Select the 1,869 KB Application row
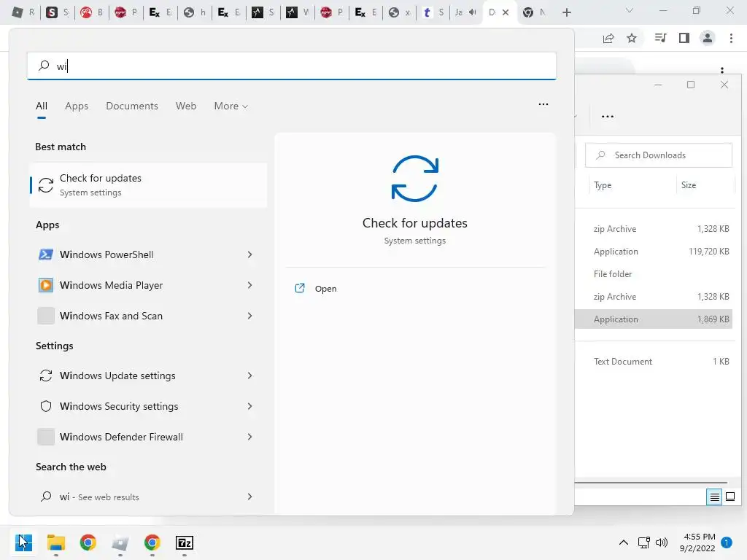 point(654,319)
